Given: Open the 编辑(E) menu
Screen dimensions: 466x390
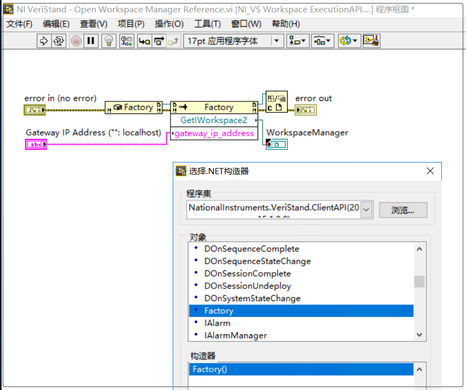Looking at the screenshot, I should [56, 24].
